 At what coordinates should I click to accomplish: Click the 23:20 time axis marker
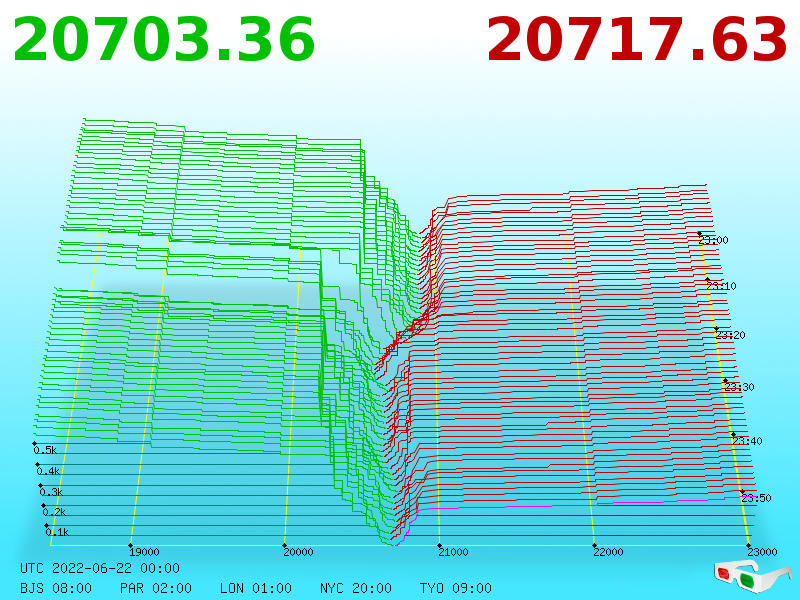click(x=731, y=335)
